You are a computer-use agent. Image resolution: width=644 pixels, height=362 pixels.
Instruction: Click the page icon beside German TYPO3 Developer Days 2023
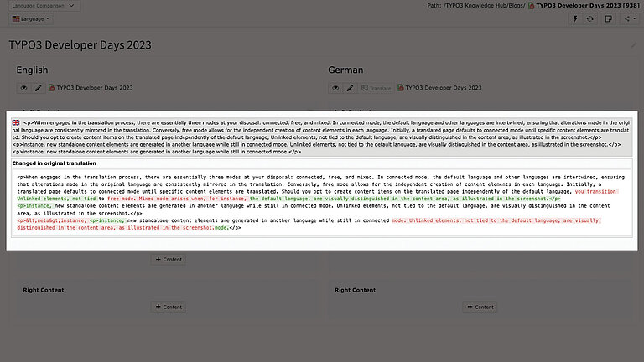[402, 87]
